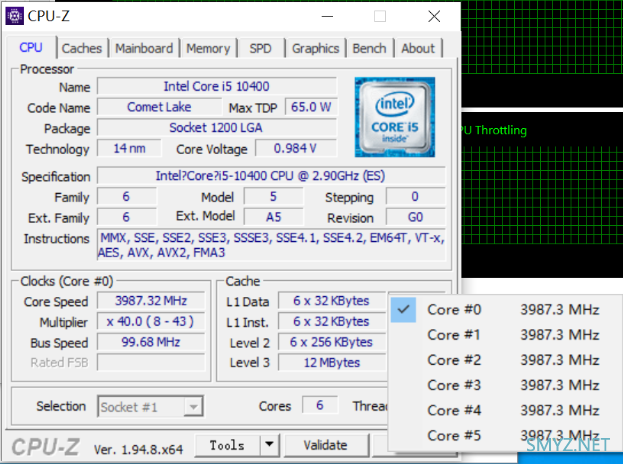Switch to the Caches tab
Viewport: 623px width, 464px height.
[x=82, y=48]
